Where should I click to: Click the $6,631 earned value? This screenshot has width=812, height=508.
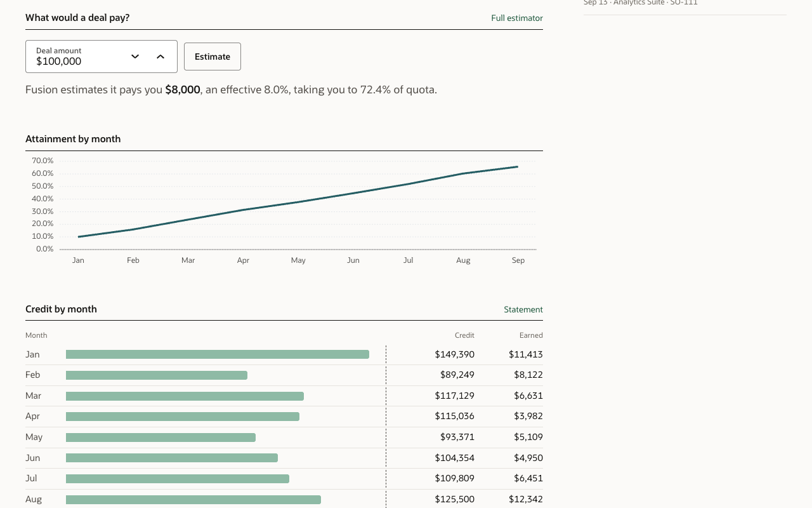click(528, 396)
